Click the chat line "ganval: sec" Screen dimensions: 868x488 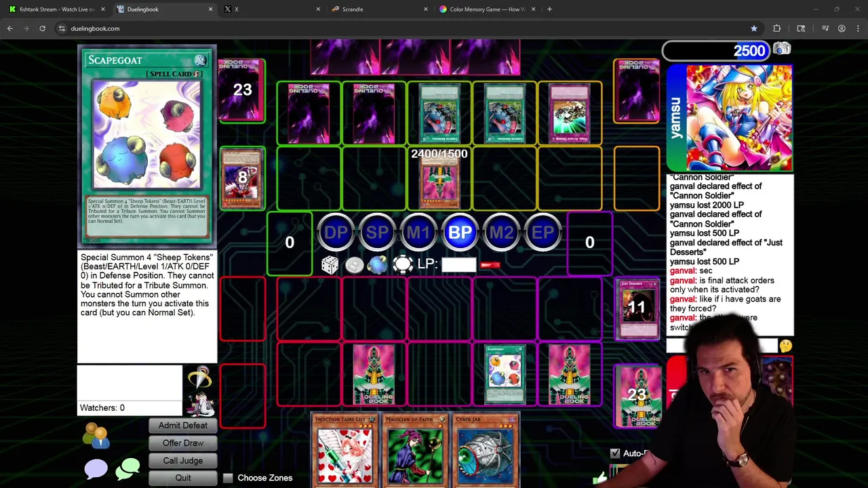click(x=691, y=270)
